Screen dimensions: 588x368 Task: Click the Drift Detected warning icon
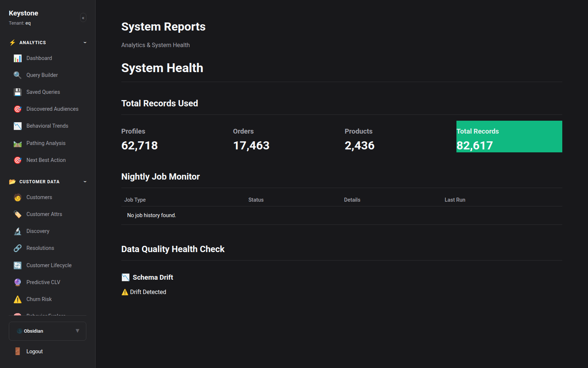click(125, 292)
